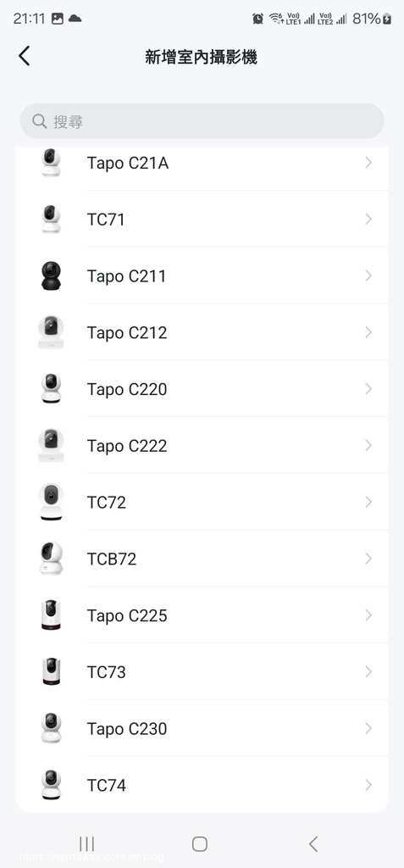Open chevron beside TC74
The image size is (404, 868).
click(368, 785)
